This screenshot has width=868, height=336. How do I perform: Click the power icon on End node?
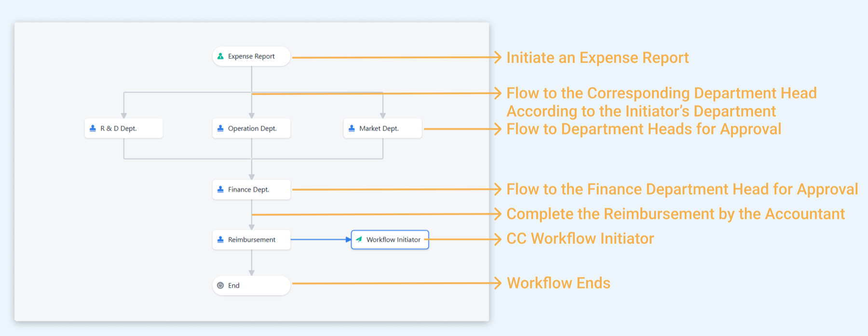pyautogui.click(x=220, y=285)
